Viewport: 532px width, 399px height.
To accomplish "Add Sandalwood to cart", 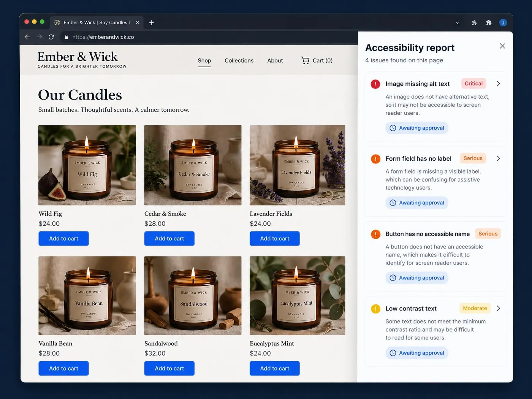I will (169, 369).
